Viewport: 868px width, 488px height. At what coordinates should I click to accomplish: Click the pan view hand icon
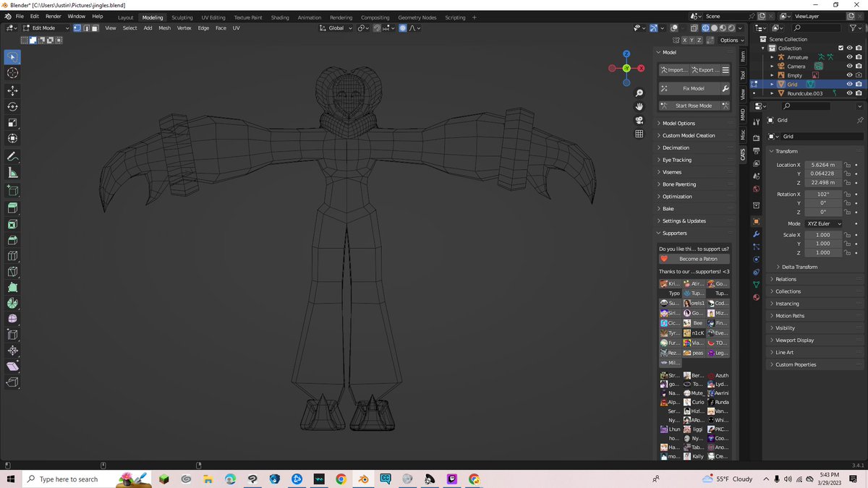coord(639,106)
